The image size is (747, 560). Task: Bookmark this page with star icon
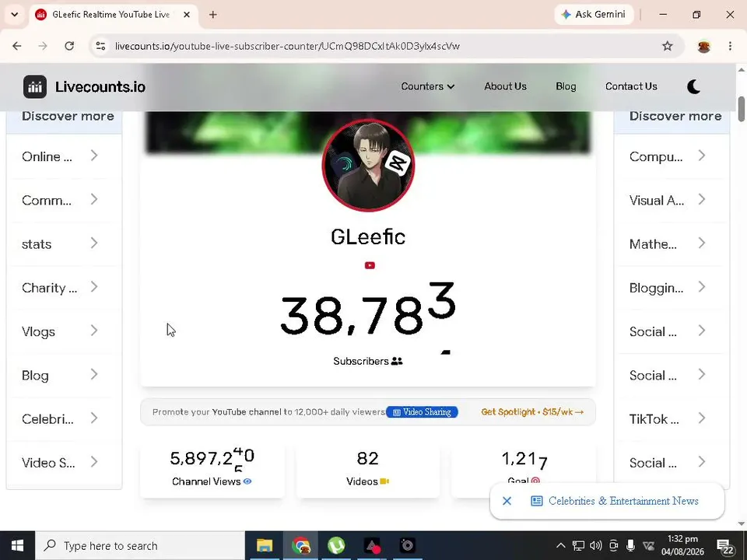point(668,46)
